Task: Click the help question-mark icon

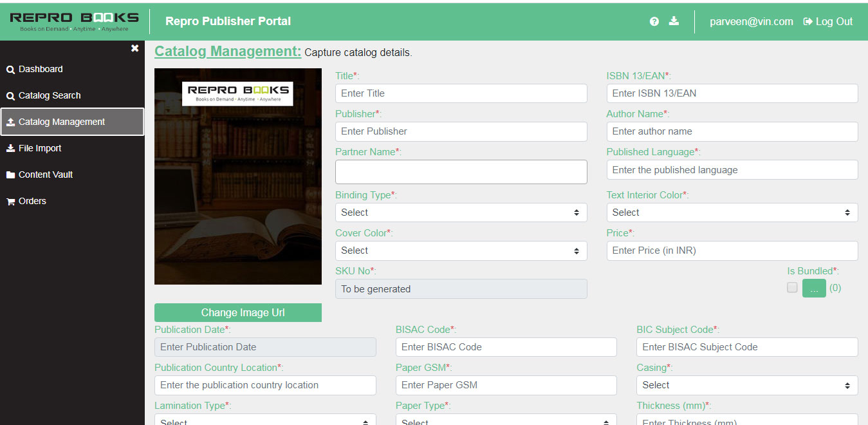Action: tap(654, 21)
